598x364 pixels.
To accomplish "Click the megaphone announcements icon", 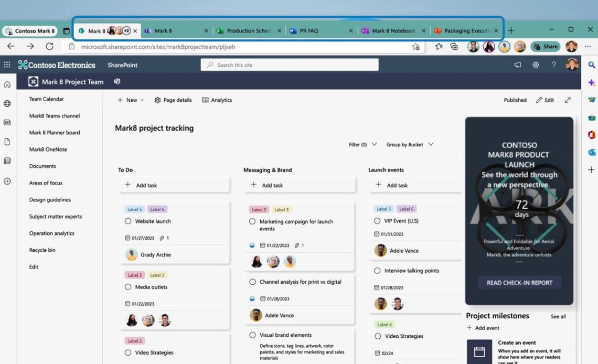I will [517, 65].
